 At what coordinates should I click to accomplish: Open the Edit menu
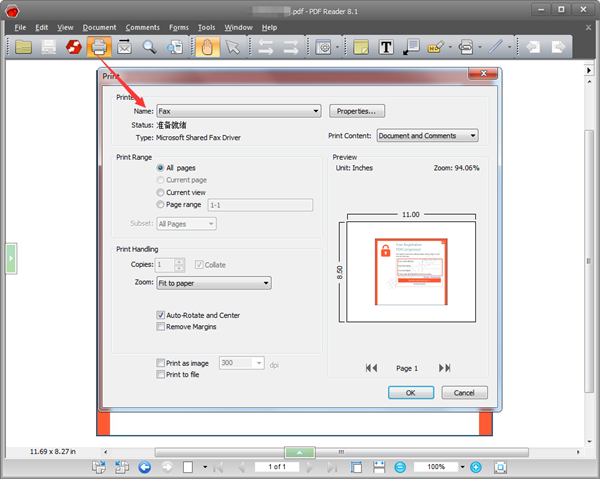[x=42, y=28]
